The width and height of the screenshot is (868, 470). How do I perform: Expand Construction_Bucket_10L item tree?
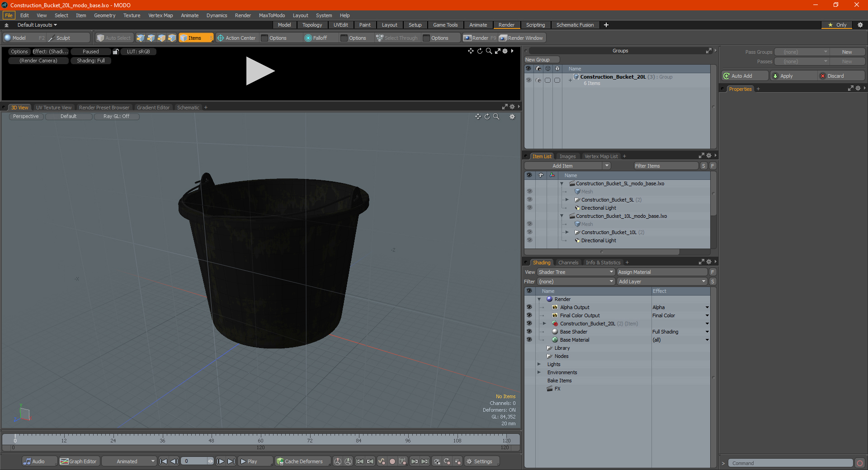[x=567, y=232]
